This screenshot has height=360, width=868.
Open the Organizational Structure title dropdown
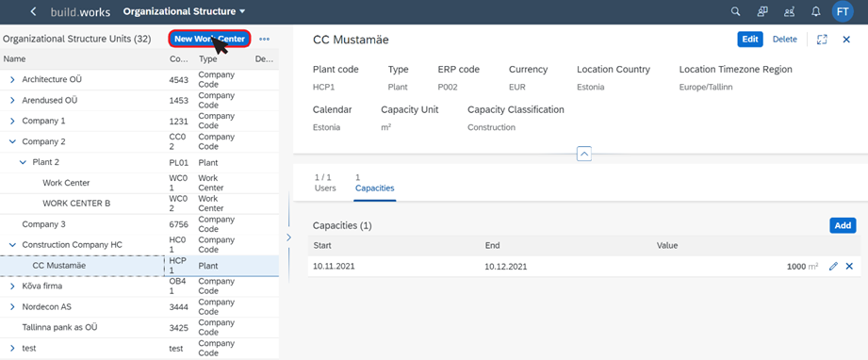pos(185,11)
